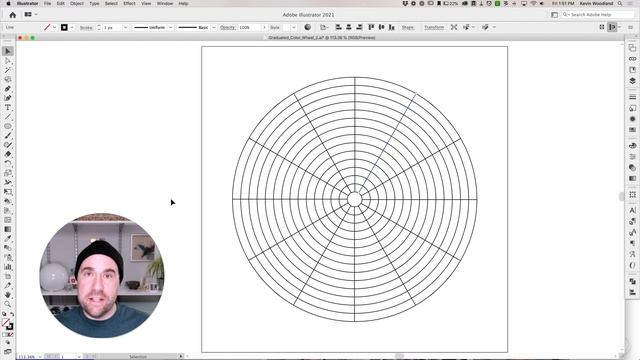This screenshot has height=360, width=640.
Task: Open the Object menu
Action: [77, 3]
